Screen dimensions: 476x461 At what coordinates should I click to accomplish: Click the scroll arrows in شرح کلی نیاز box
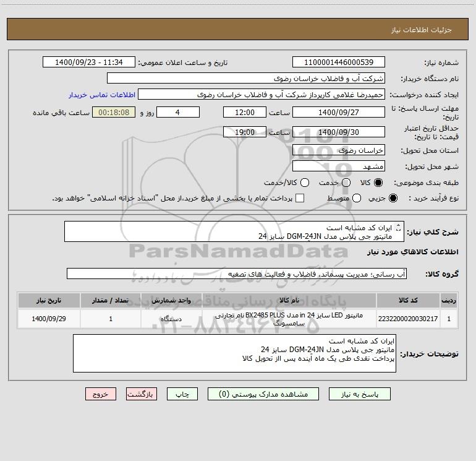[399, 227]
